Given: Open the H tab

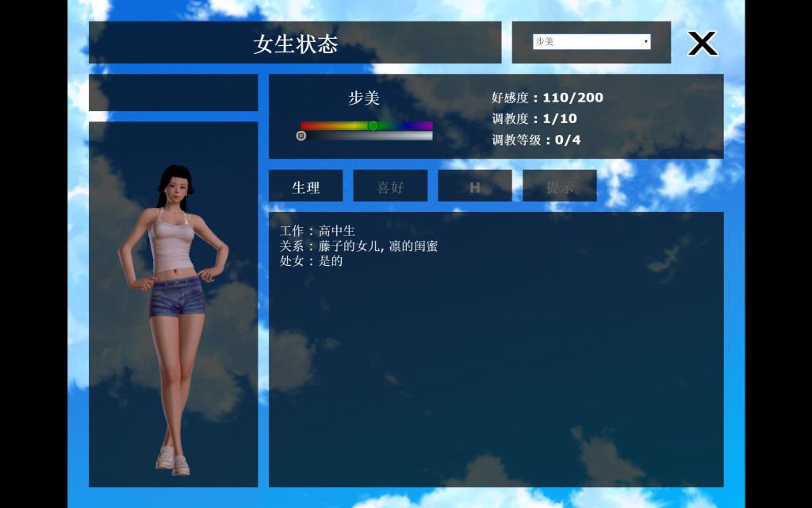Looking at the screenshot, I should 475,185.
